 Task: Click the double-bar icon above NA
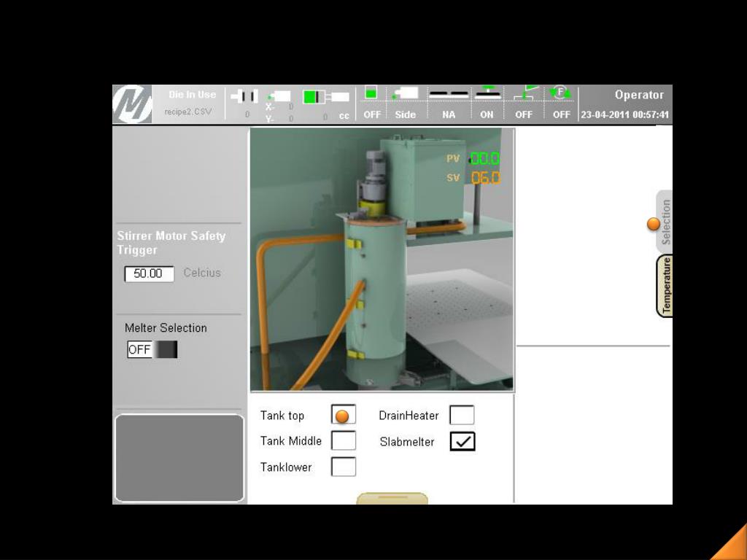[x=449, y=94]
